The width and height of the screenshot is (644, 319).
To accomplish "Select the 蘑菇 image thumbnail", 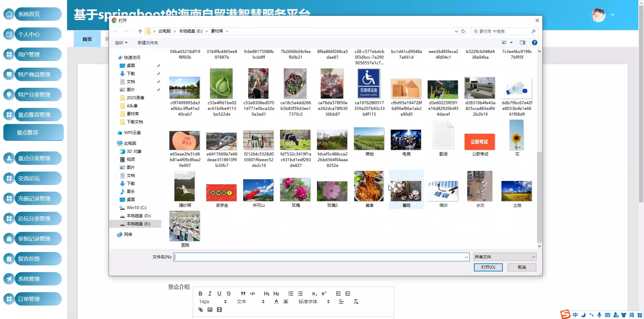I will click(406, 190).
